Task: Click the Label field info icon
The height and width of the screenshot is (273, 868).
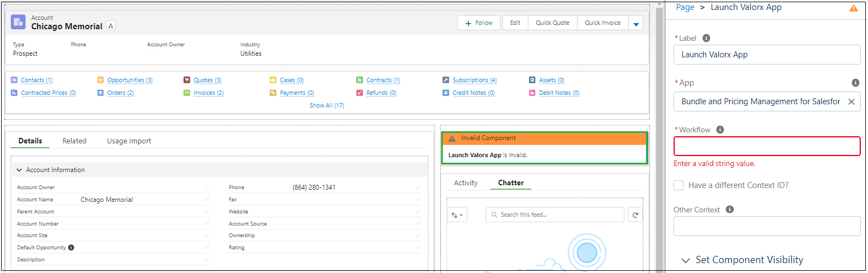Action: (x=706, y=38)
